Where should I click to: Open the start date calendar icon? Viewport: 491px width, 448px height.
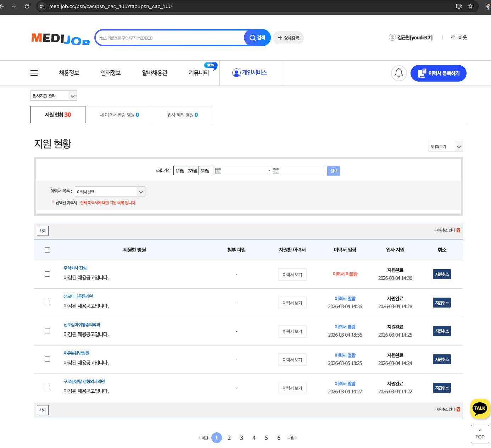pyautogui.click(x=218, y=171)
